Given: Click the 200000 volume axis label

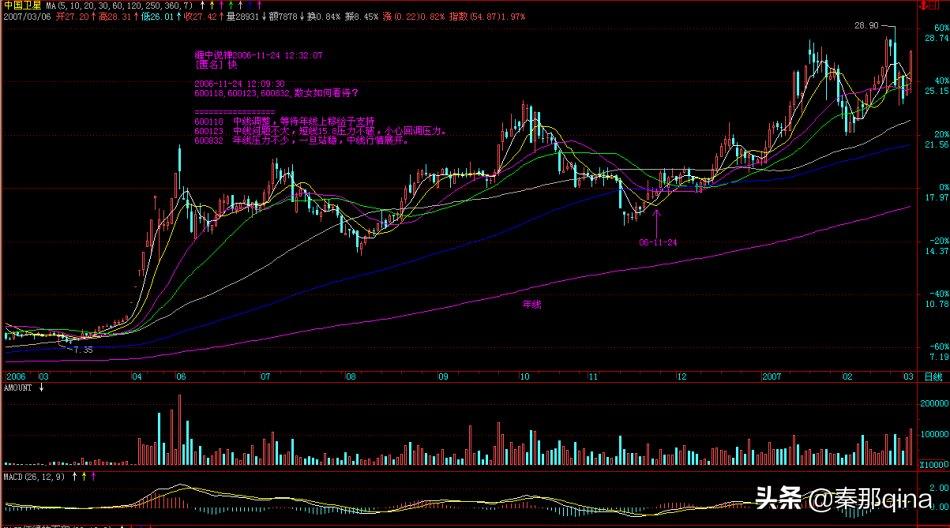Looking at the screenshot, I should click(934, 403).
